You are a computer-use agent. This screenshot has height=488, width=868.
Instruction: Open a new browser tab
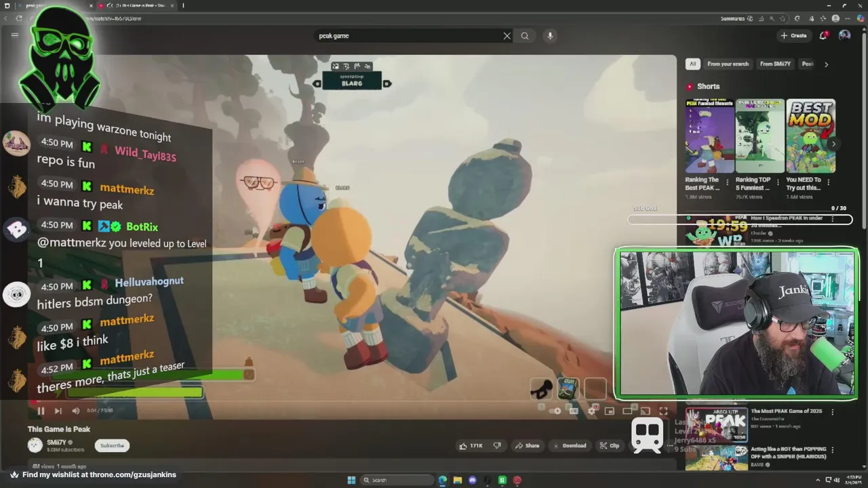(x=183, y=5)
